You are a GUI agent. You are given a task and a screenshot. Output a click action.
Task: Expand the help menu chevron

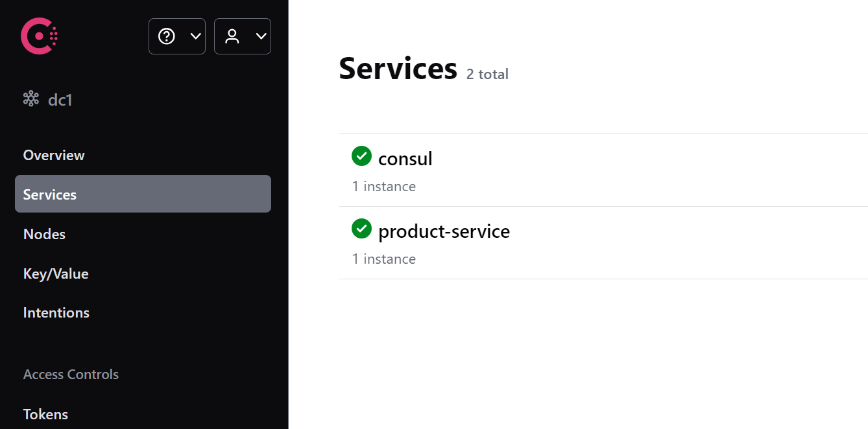(x=195, y=36)
